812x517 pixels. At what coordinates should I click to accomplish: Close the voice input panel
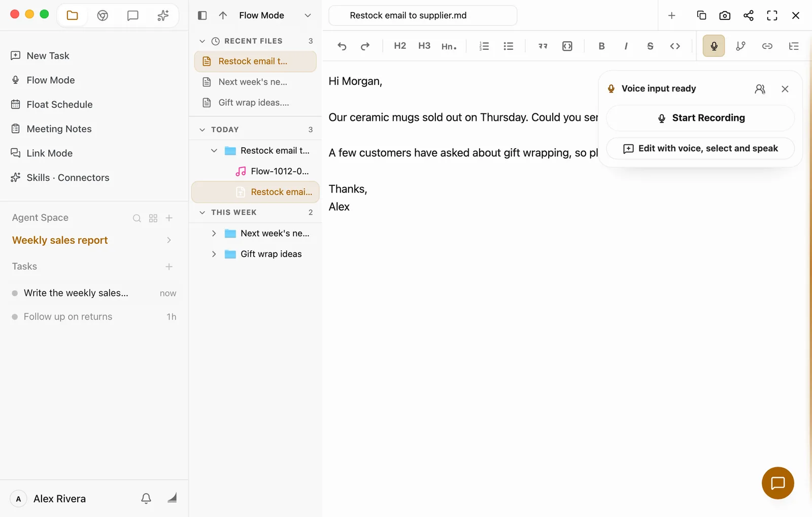(x=785, y=89)
